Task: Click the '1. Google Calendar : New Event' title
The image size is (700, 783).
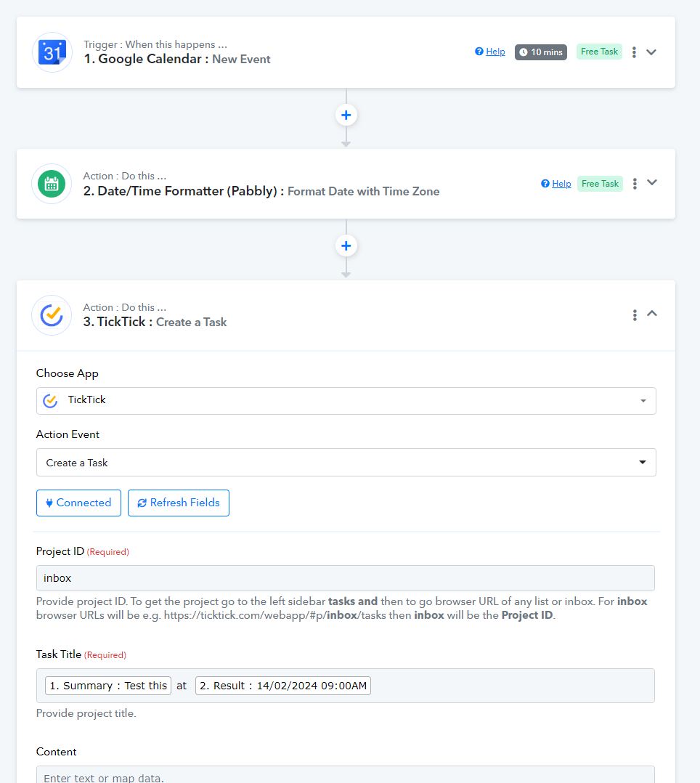Action: tap(177, 59)
